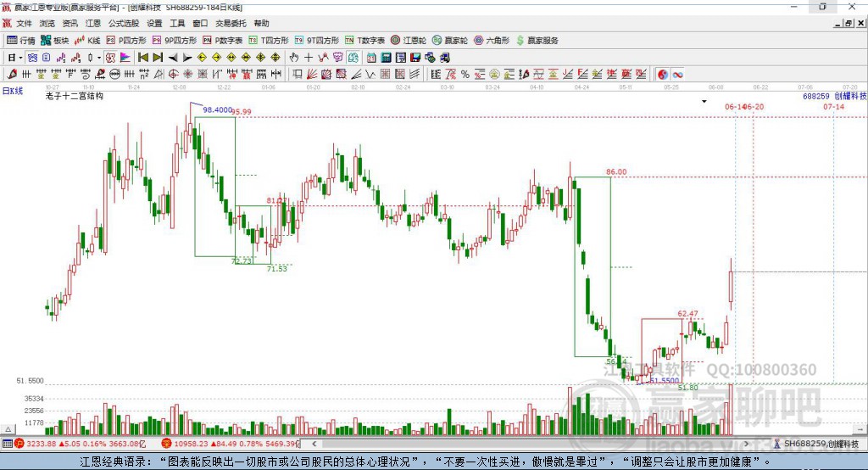
Task: Select the crosshair cursor tool
Action: coord(309,58)
